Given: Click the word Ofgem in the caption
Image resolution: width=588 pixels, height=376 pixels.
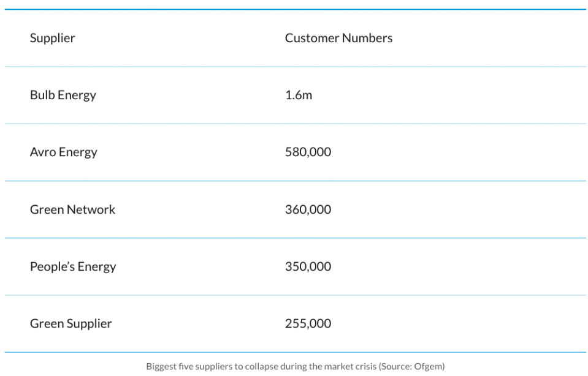Looking at the screenshot, I should pyautogui.click(x=428, y=366).
